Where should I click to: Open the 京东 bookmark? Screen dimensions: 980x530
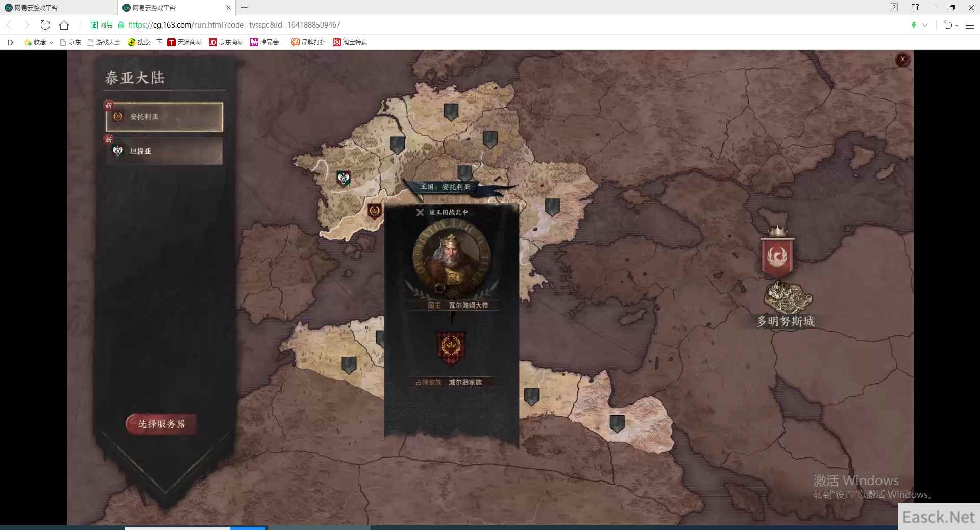pyautogui.click(x=70, y=42)
